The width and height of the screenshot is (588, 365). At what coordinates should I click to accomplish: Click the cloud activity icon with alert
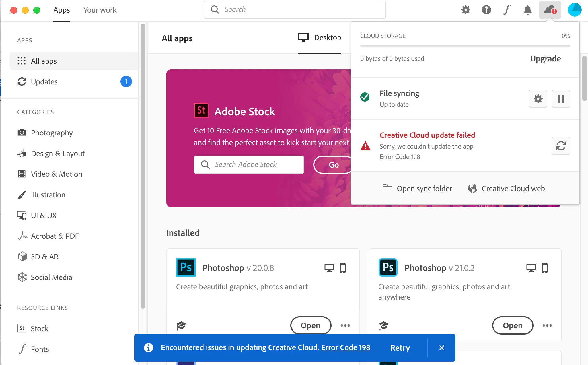550,10
